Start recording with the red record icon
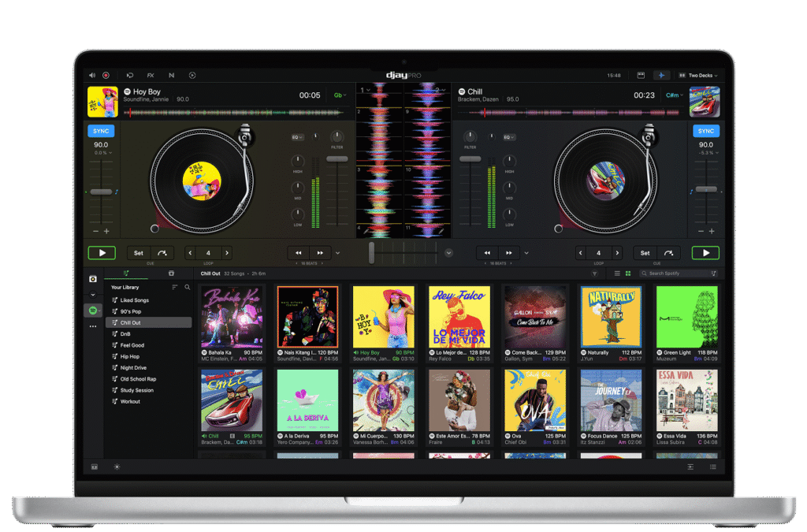Screen dimensions: 807x532 106,75
